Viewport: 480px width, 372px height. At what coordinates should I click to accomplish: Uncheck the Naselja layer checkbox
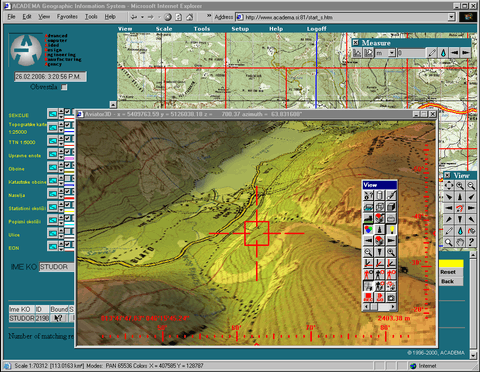tap(68, 191)
